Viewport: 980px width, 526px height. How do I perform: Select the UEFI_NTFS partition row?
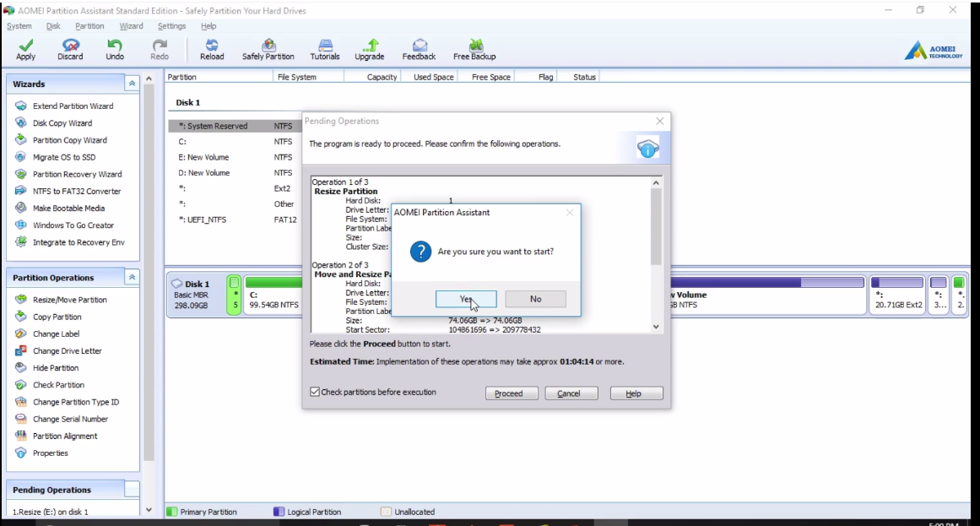pyautogui.click(x=235, y=220)
